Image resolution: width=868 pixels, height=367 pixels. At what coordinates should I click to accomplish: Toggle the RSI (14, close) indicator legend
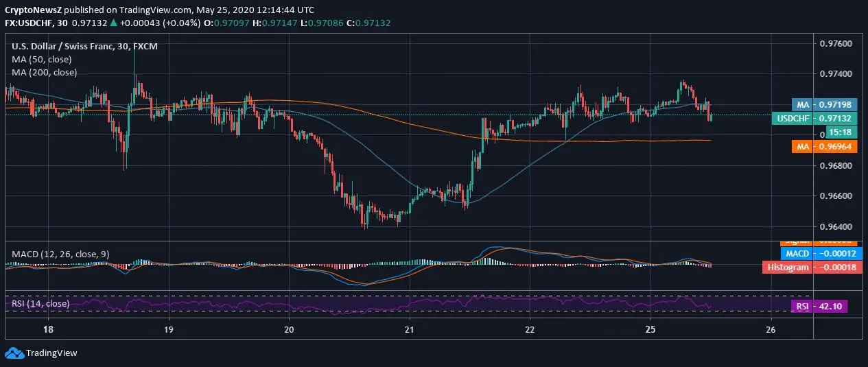click(x=40, y=303)
